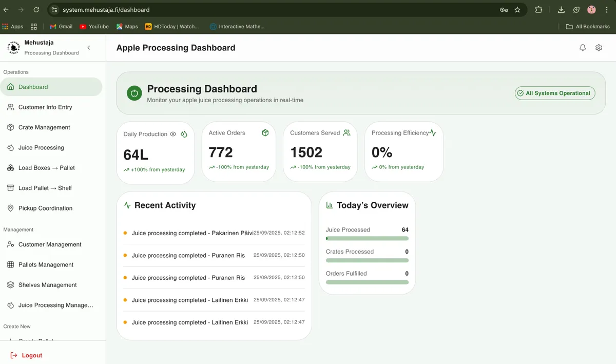Click the Pallets Management grid icon
Image resolution: width=616 pixels, height=364 pixels.
click(10, 265)
